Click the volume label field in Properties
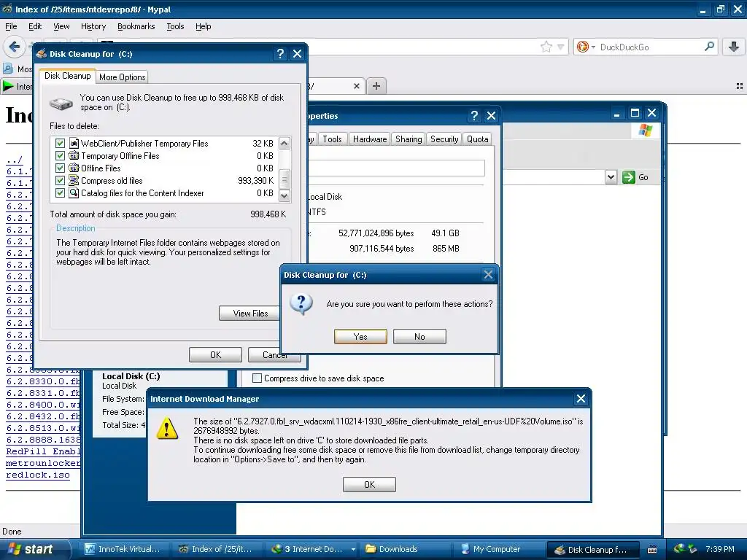 point(396,168)
